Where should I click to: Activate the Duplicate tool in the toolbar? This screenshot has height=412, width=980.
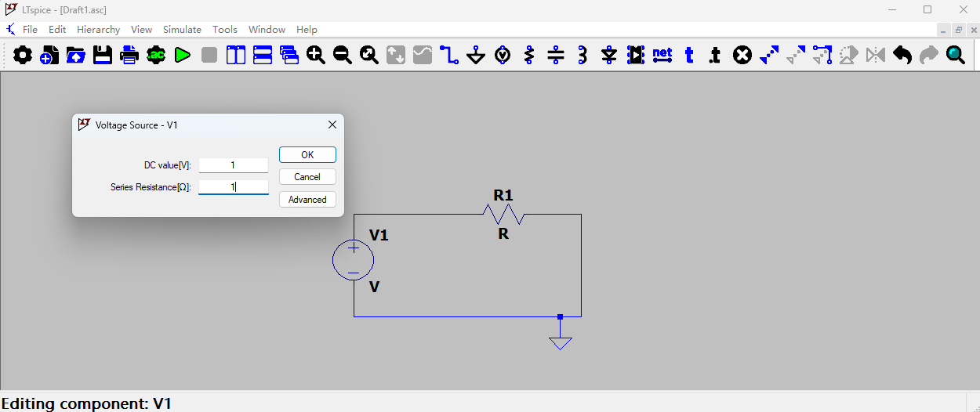769,55
